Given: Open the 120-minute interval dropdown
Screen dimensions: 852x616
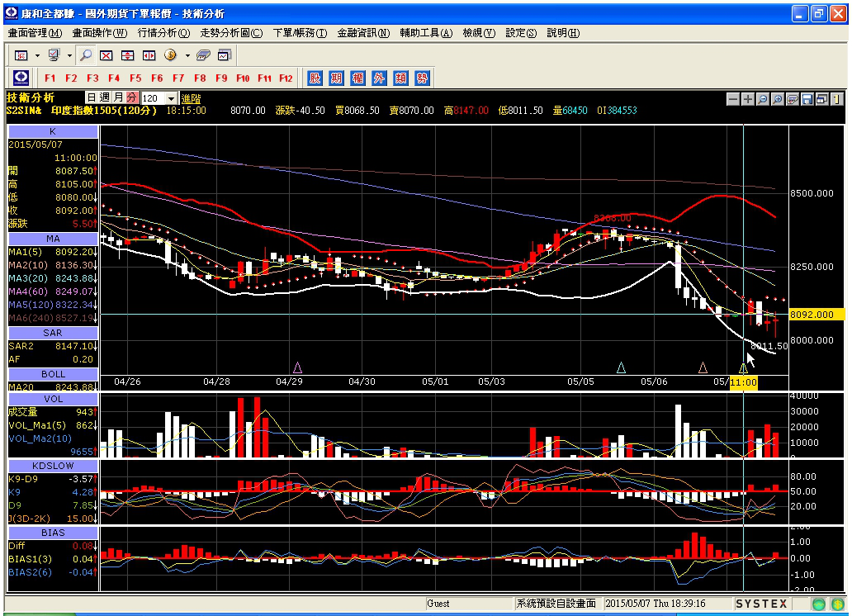Looking at the screenshot, I should coord(171,98).
